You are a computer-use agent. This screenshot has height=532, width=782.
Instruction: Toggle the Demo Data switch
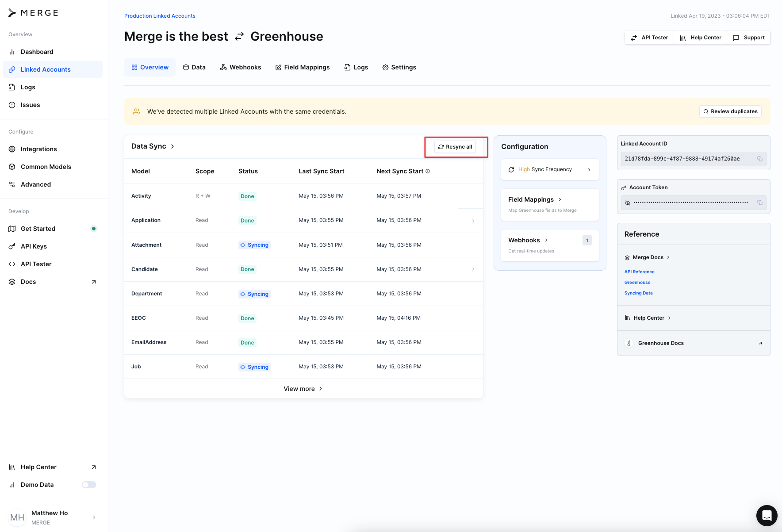(x=89, y=485)
